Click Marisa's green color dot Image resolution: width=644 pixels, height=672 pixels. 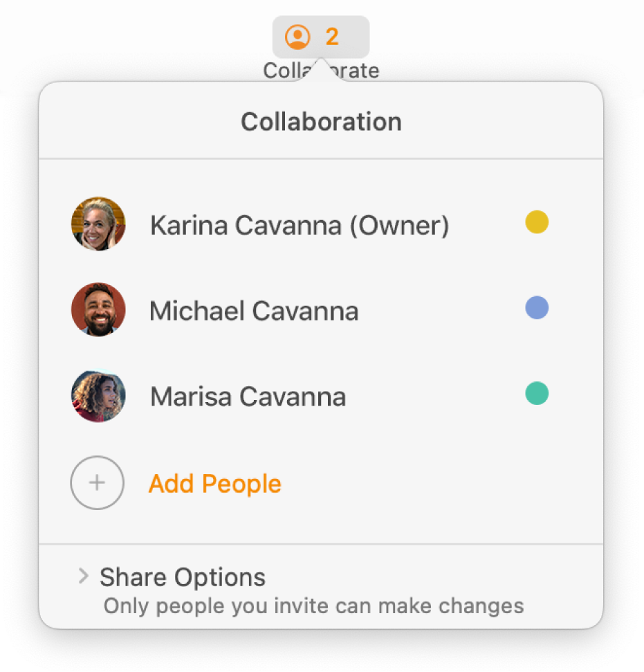pos(537,394)
